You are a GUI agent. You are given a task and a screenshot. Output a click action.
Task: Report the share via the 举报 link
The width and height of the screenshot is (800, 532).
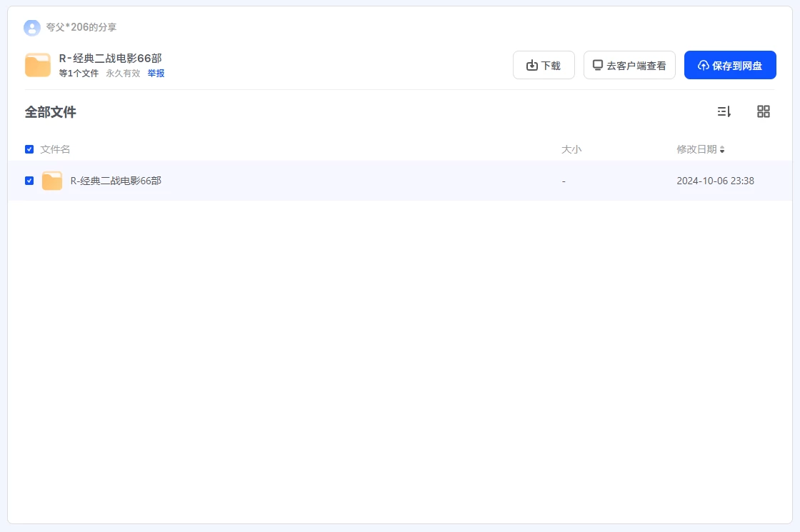point(156,74)
